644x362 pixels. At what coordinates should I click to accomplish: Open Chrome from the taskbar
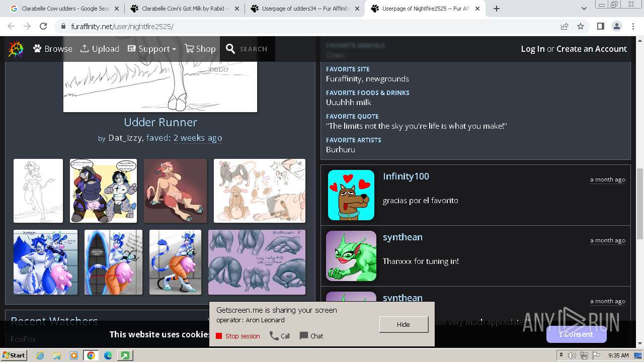point(91,355)
